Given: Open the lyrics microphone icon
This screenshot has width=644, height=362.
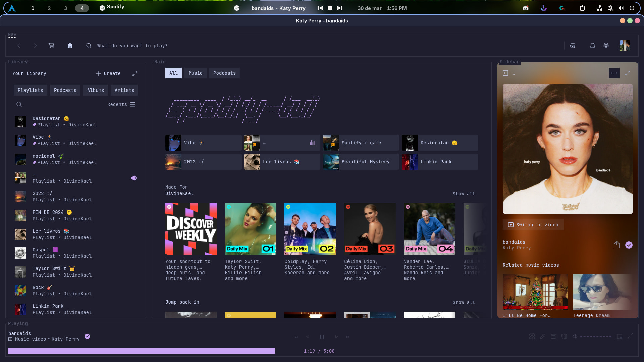Looking at the screenshot, I should click(x=543, y=336).
